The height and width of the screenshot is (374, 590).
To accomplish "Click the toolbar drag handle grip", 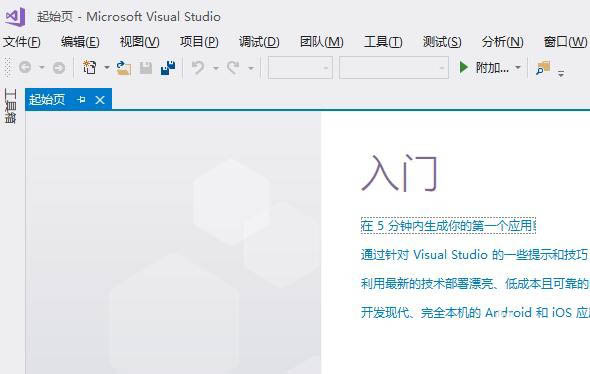I will 7,68.
